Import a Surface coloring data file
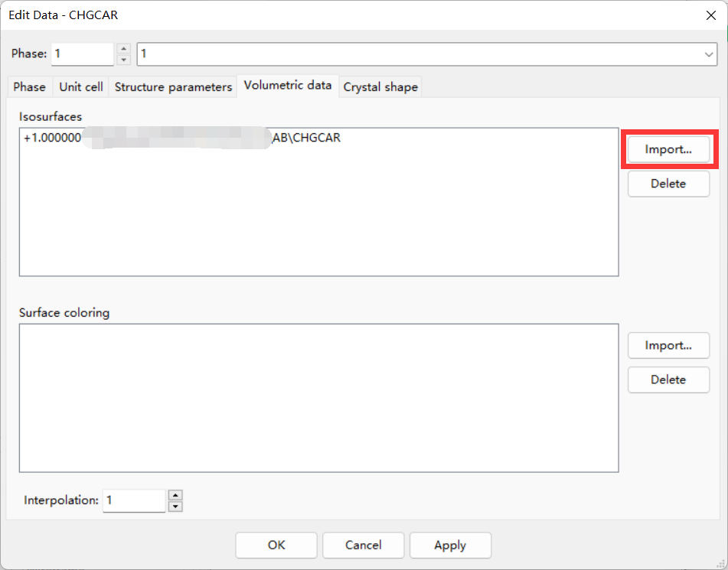 pos(668,345)
